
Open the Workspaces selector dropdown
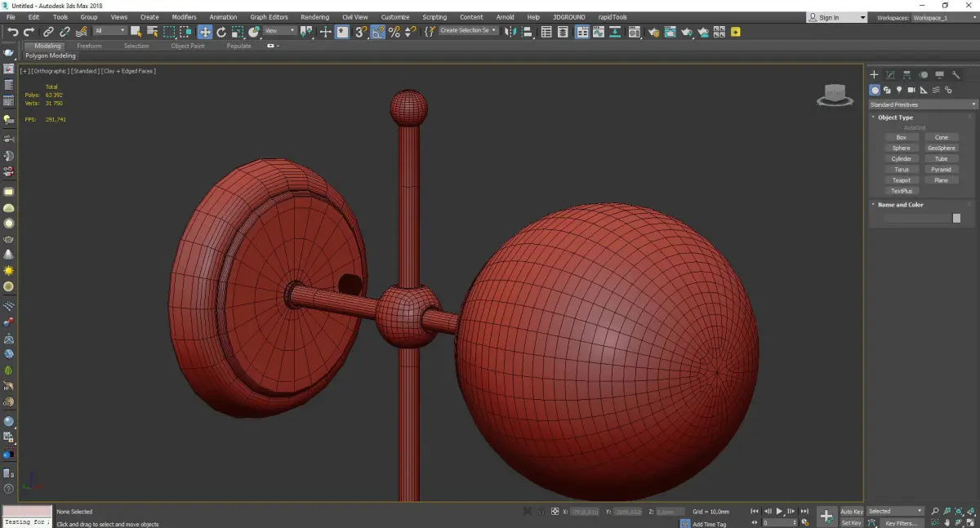tap(943, 17)
